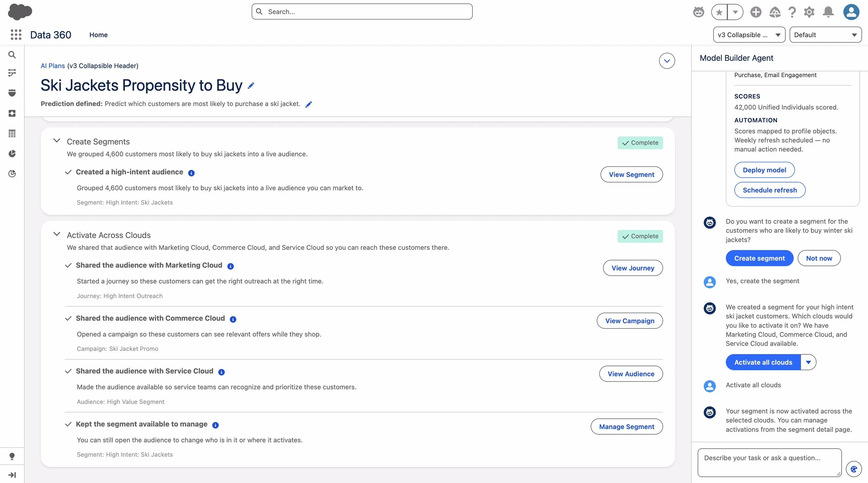Open the setup gear icon
868x483 pixels.
(x=809, y=12)
